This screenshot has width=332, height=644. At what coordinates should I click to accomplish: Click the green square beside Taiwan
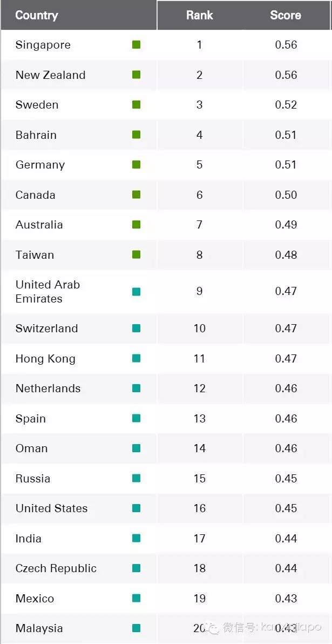(x=136, y=254)
